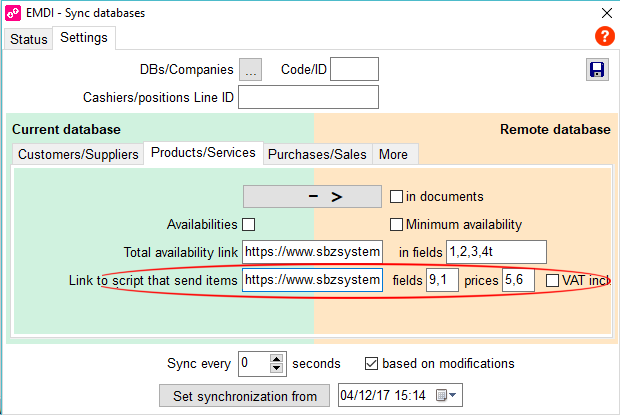620x415 pixels.
Task: Open help via the orange question mark icon
Action: [x=605, y=36]
